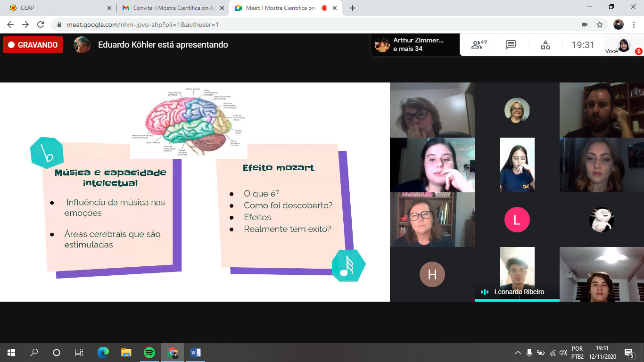The height and width of the screenshot is (362, 644).
Task: Expand hidden system tray icons chevron
Action: (x=518, y=353)
